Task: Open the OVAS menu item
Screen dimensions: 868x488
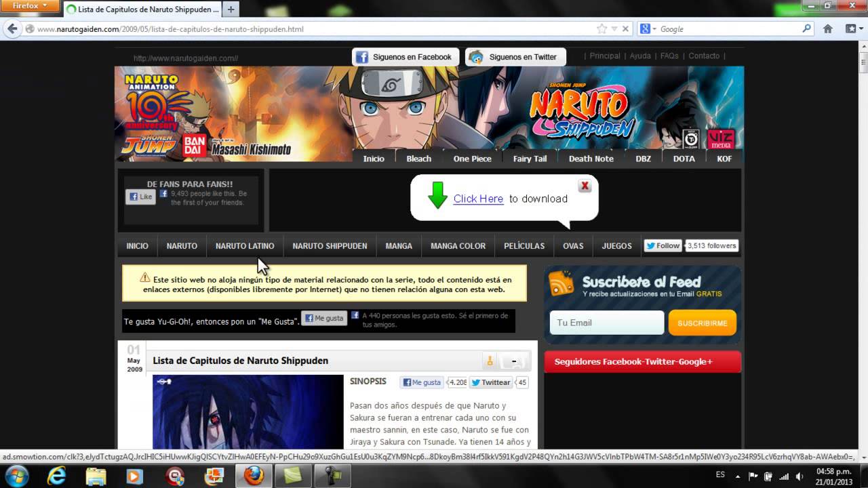Action: click(573, 246)
